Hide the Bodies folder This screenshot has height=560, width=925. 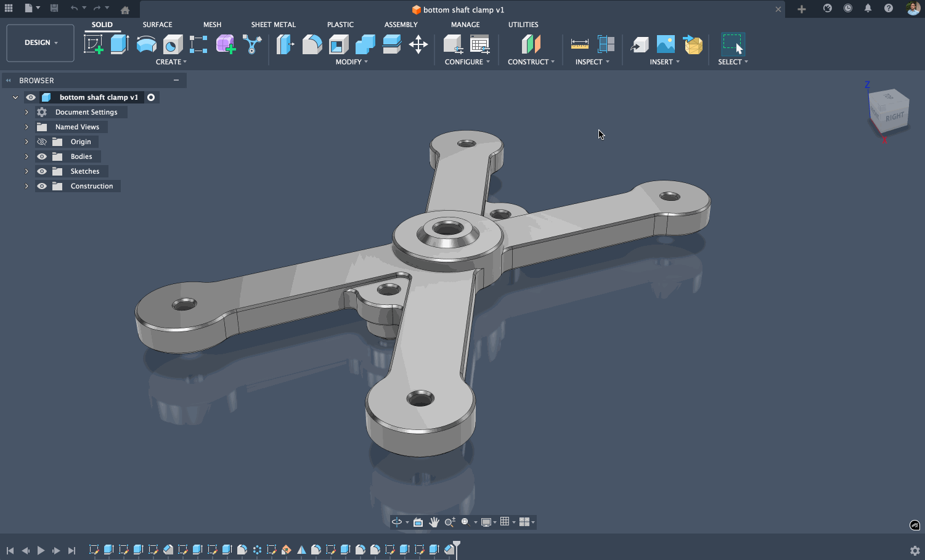coord(42,156)
